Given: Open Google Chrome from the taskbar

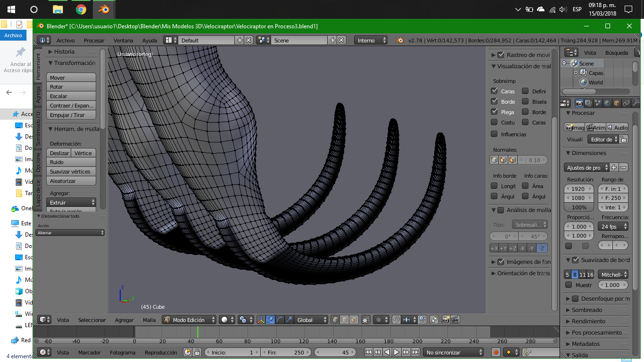Looking at the screenshot, I should coord(81,9).
